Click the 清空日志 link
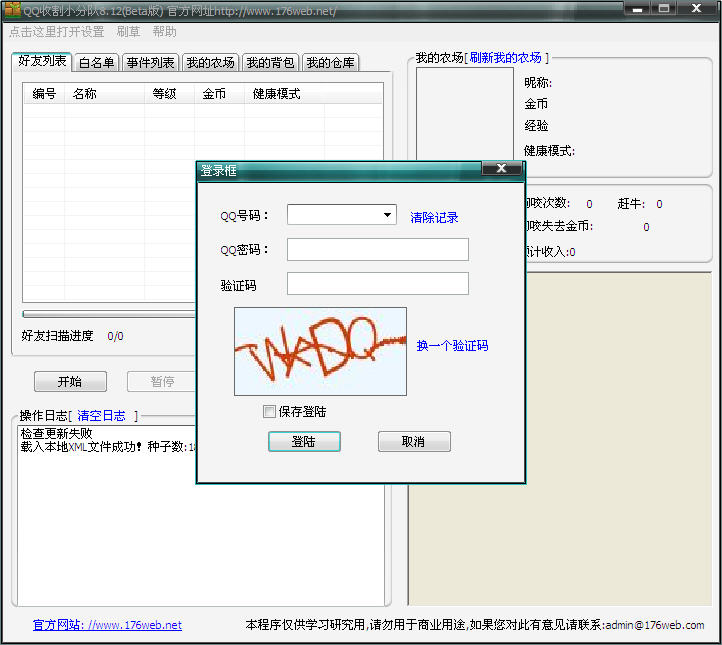 [x=101, y=416]
